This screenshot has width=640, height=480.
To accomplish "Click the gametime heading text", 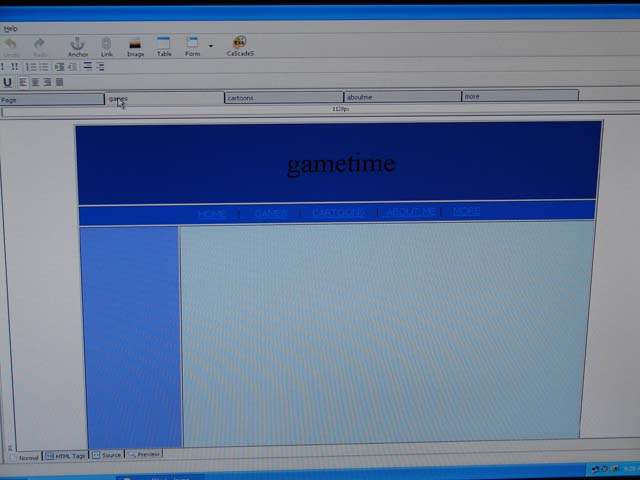I will pos(340,164).
